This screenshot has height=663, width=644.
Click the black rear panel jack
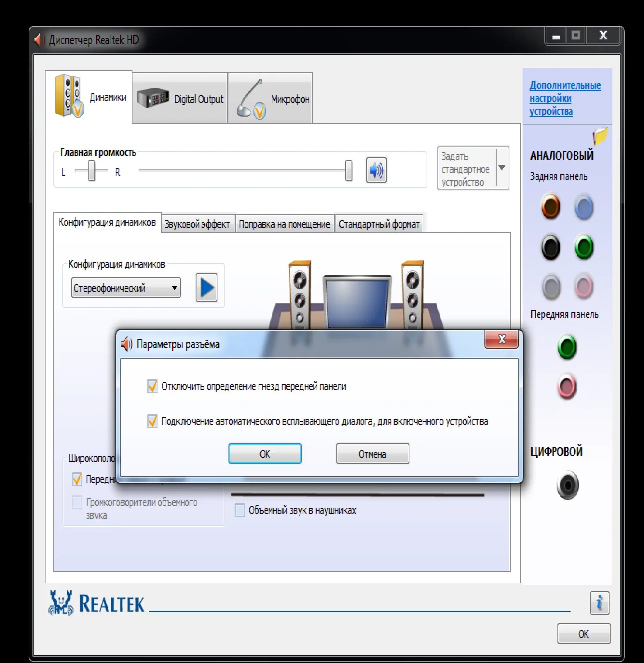point(551,247)
